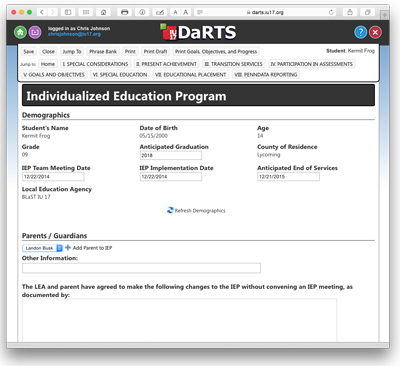Log out using the red X icon
The width and height of the screenshot is (400, 366).
click(375, 32)
